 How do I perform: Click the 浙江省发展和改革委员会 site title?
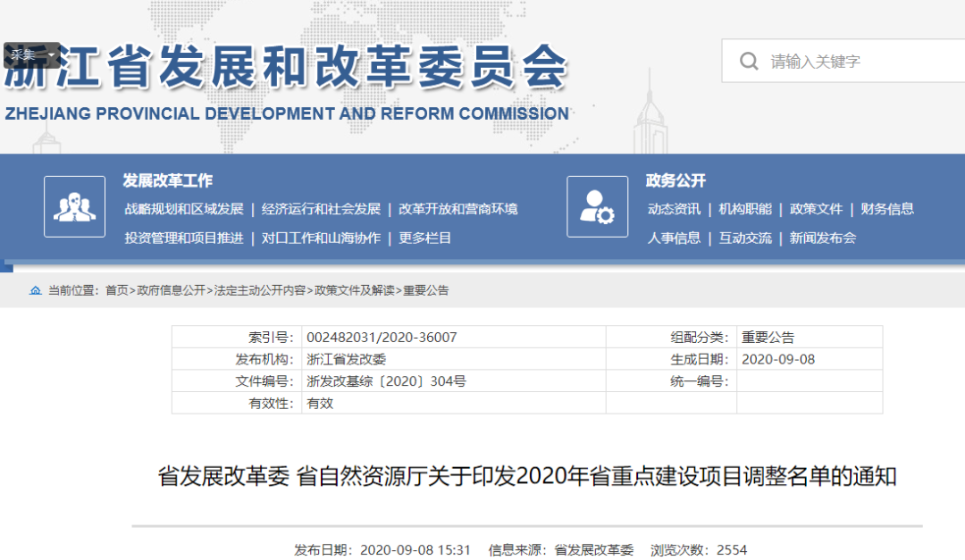[x=286, y=66]
